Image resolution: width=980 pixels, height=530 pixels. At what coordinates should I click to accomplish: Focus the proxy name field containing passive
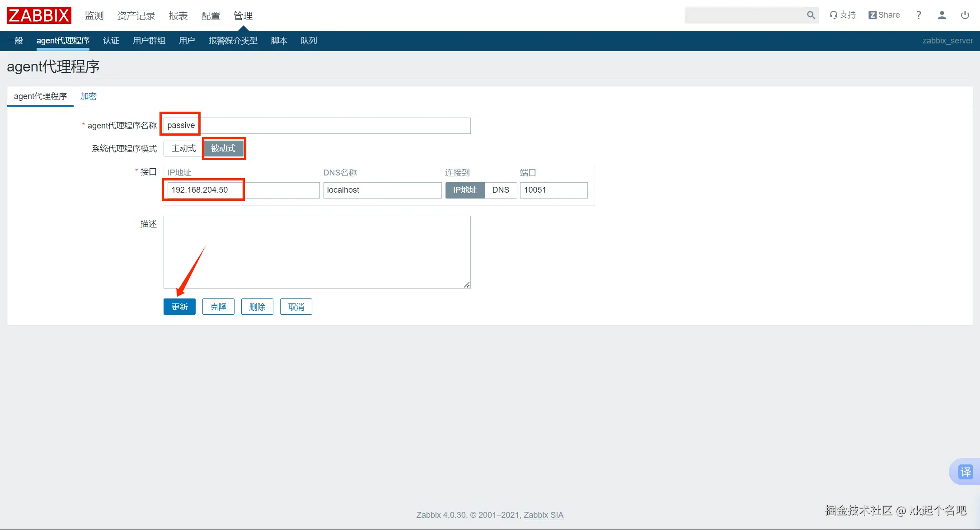317,126
